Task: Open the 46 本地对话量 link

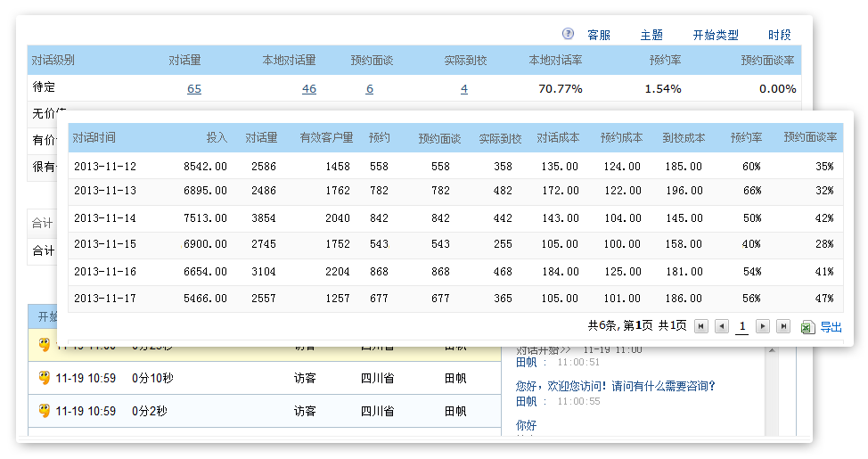Action: tap(309, 88)
